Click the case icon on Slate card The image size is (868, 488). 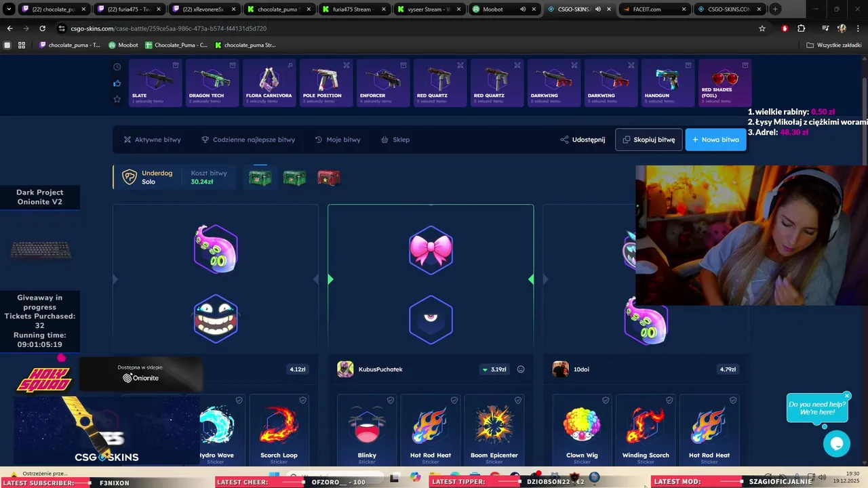(x=176, y=65)
